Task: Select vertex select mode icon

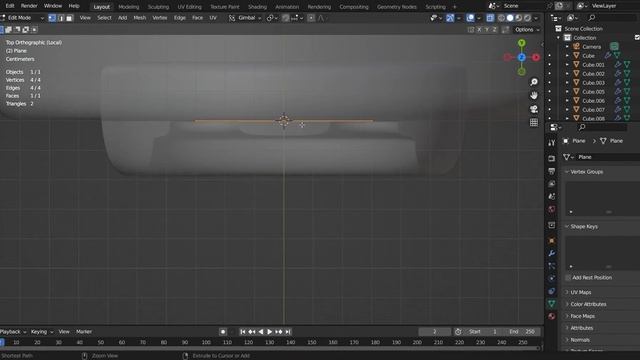Action: pyautogui.click(x=52, y=18)
